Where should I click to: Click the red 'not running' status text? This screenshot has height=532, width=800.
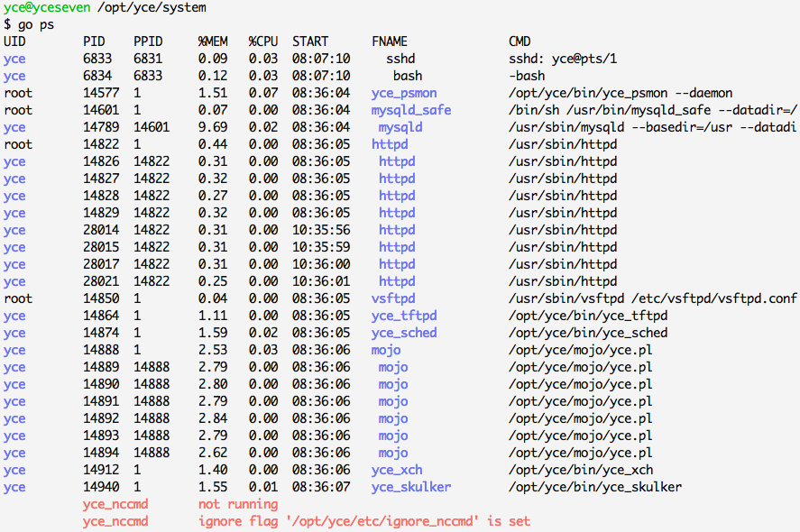click(238, 504)
